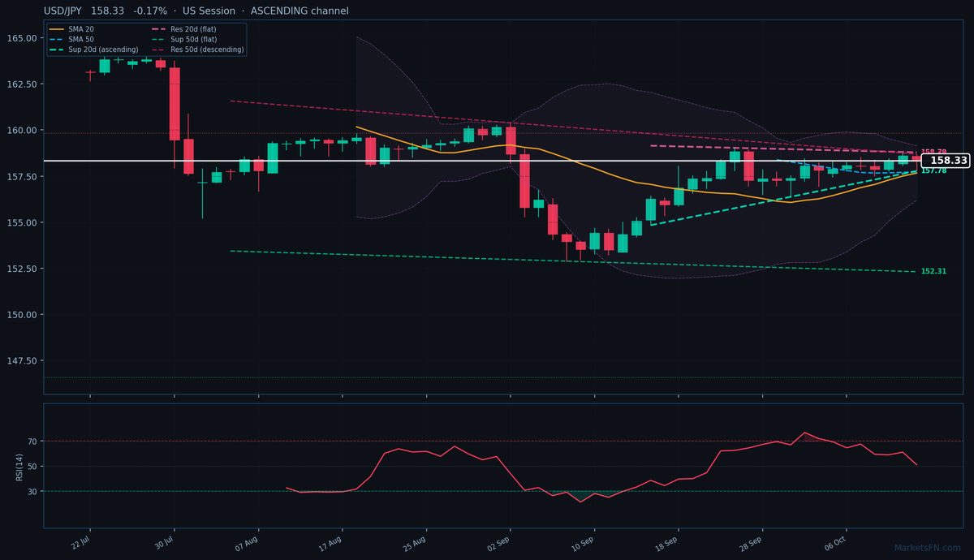Click the SMA 50 legend entry
The width and height of the screenshot is (974, 560).
click(x=71, y=39)
